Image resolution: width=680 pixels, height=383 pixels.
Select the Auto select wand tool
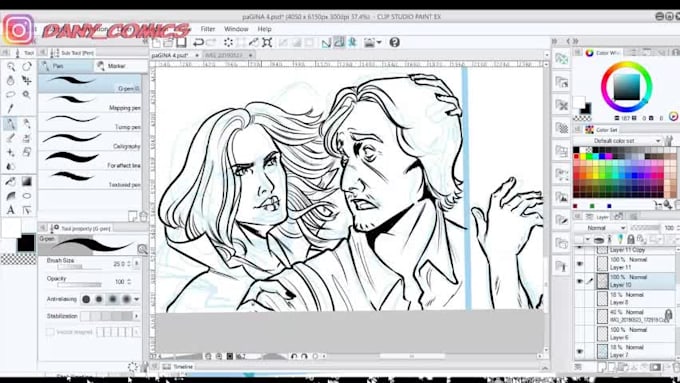pyautogui.click(x=27, y=94)
